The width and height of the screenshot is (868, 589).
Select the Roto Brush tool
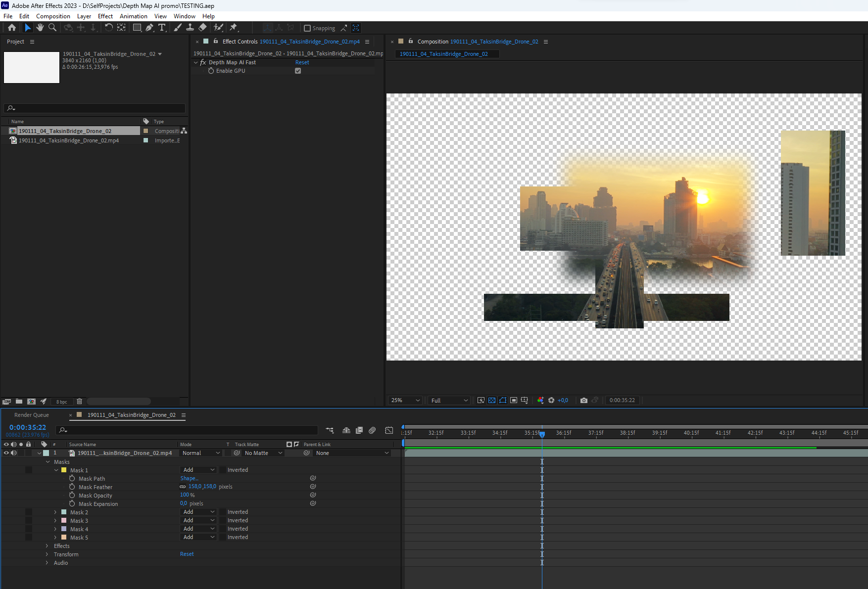218,28
